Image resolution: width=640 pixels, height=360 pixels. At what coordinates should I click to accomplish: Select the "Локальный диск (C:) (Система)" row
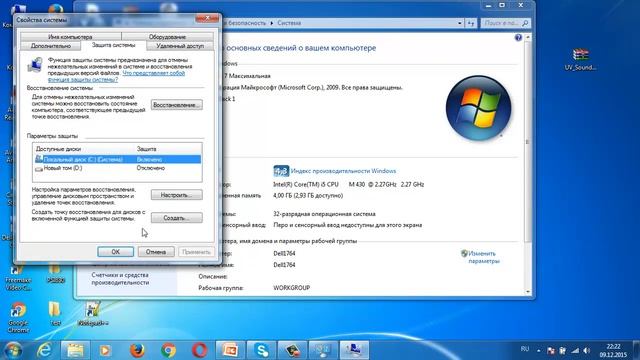[118, 159]
